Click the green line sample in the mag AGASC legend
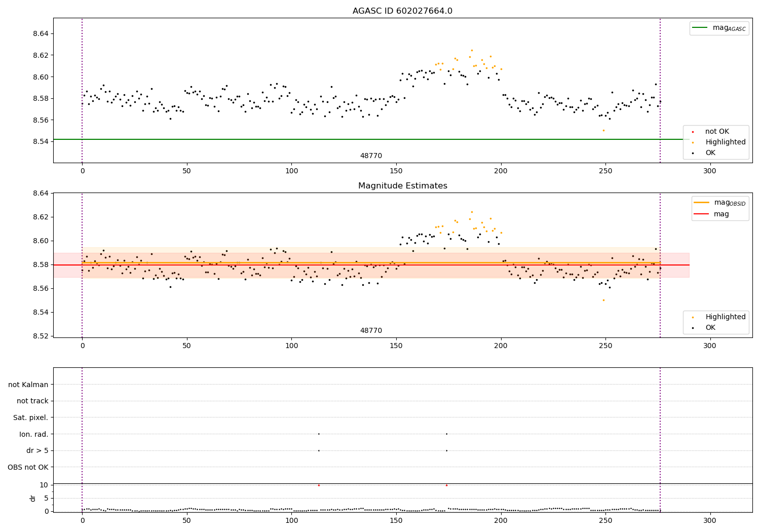 pos(700,28)
